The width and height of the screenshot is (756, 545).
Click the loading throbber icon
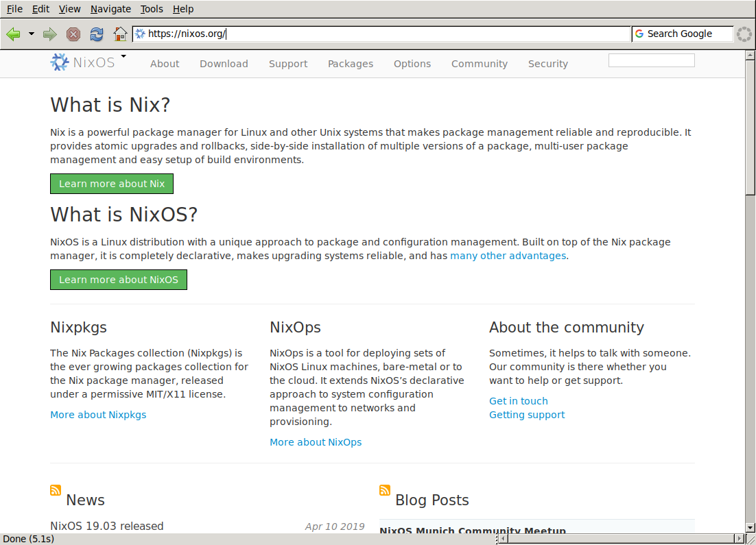744,34
